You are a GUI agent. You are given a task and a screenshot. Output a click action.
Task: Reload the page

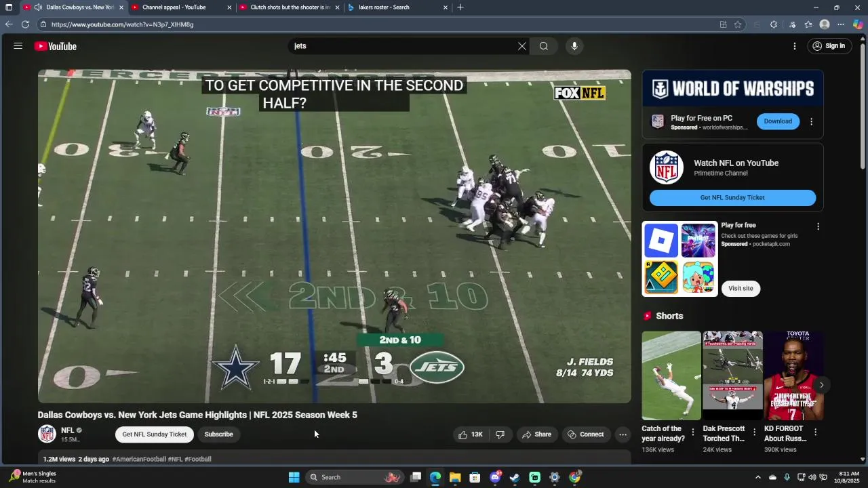point(25,24)
